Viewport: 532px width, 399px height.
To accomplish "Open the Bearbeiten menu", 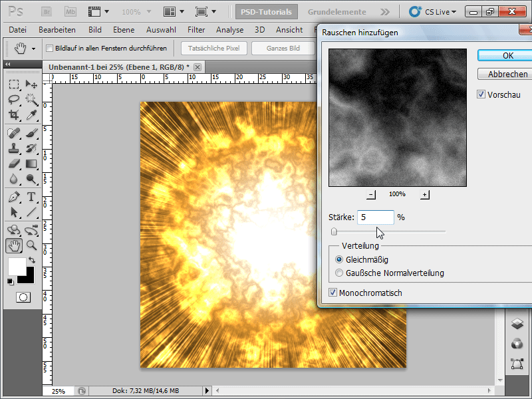I will click(57, 30).
